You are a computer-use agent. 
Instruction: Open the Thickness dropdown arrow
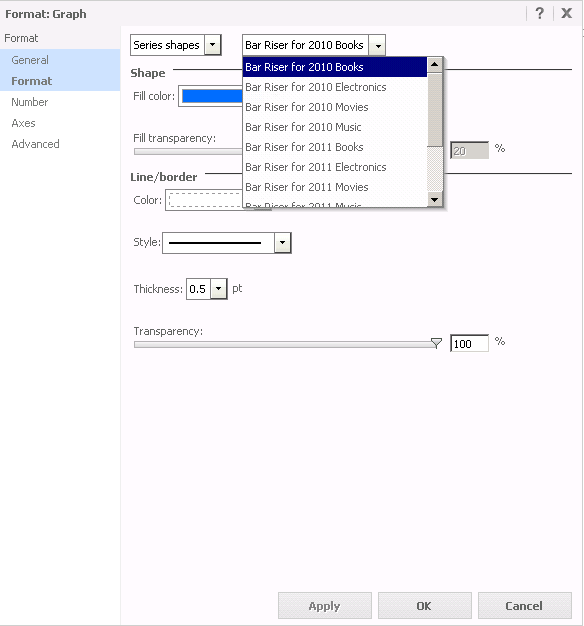218,289
